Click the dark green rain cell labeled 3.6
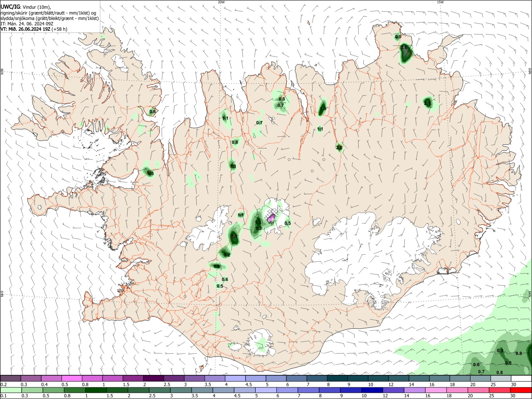Viewport: 532px width, 399px height. (x=406, y=53)
